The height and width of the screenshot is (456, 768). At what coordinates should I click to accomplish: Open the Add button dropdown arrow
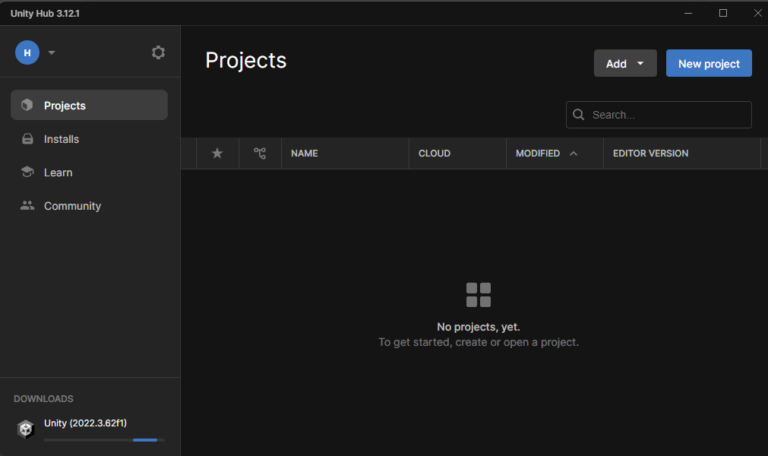tap(640, 64)
